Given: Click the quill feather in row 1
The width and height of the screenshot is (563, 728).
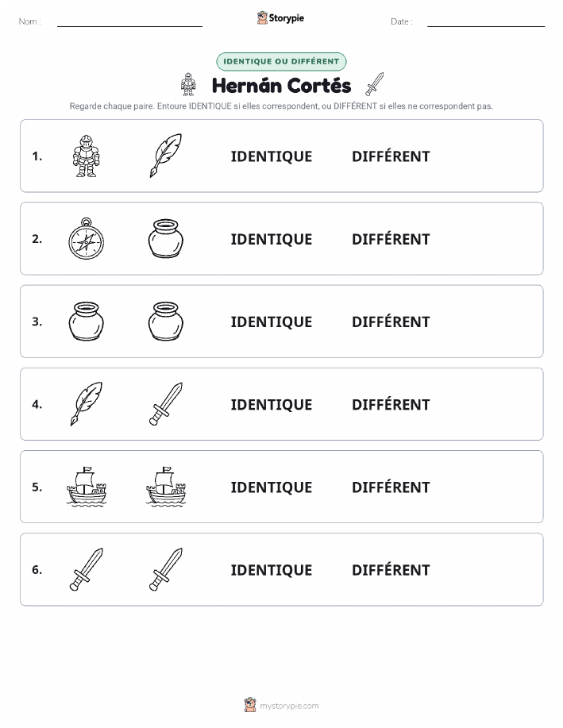Looking at the screenshot, I should [166, 156].
